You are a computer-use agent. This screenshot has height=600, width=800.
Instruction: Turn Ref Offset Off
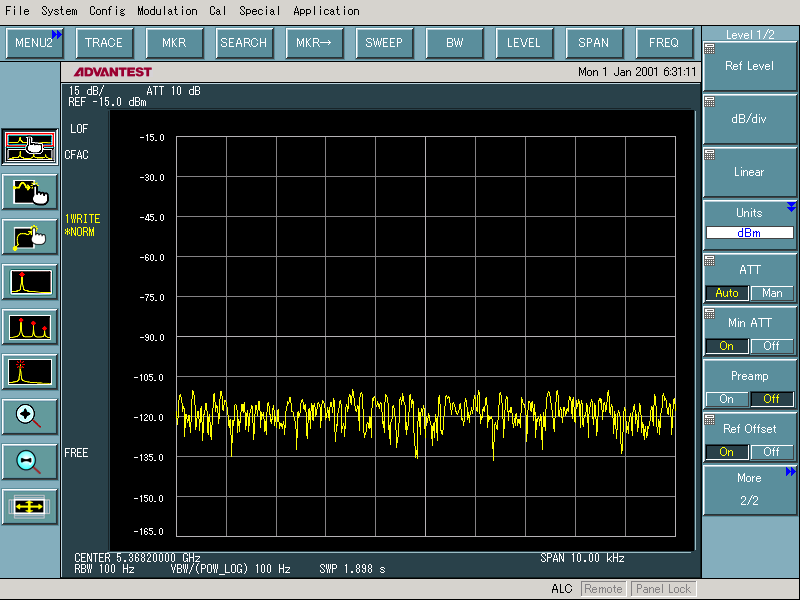(x=772, y=452)
